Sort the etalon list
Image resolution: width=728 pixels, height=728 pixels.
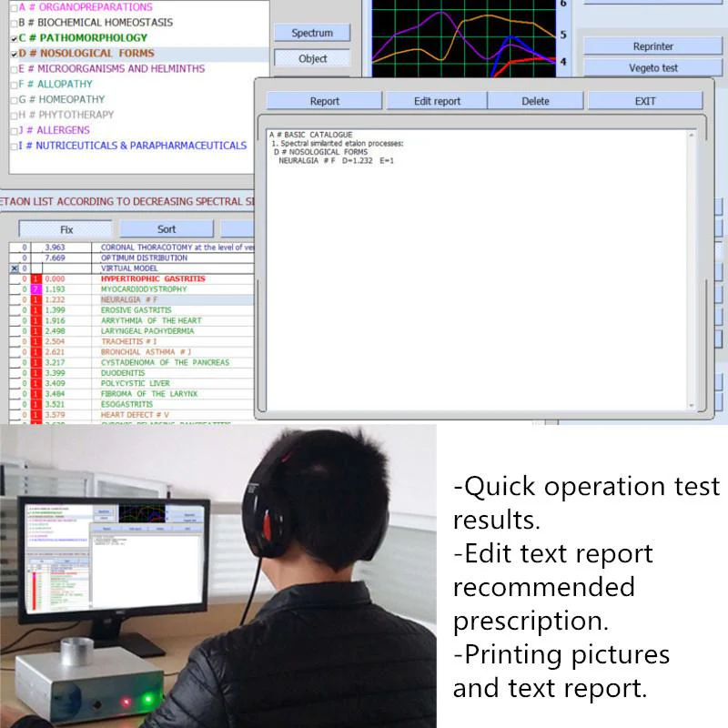(167, 228)
